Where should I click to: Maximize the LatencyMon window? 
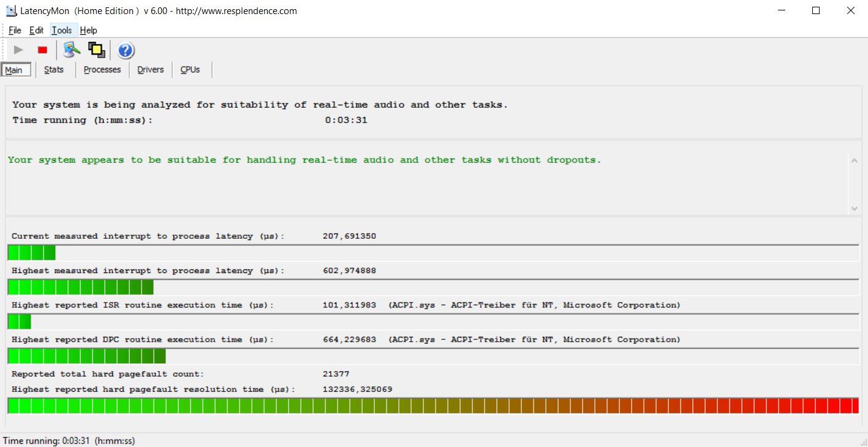tap(816, 10)
